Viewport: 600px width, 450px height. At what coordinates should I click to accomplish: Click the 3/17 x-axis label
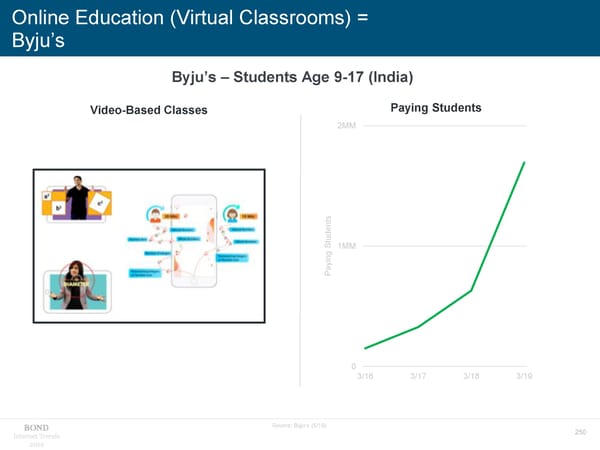(418, 375)
